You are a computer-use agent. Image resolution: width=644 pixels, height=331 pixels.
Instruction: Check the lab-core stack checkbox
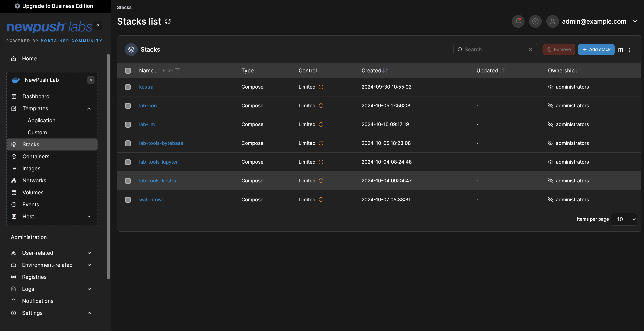[x=128, y=106]
